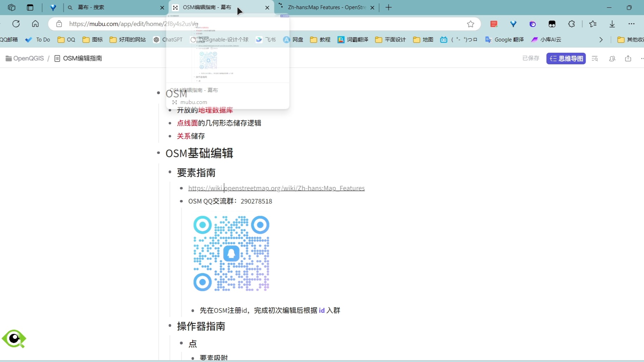This screenshot has height=362, width=644.
Task: Click the 点 outline item
Action: (193, 343)
